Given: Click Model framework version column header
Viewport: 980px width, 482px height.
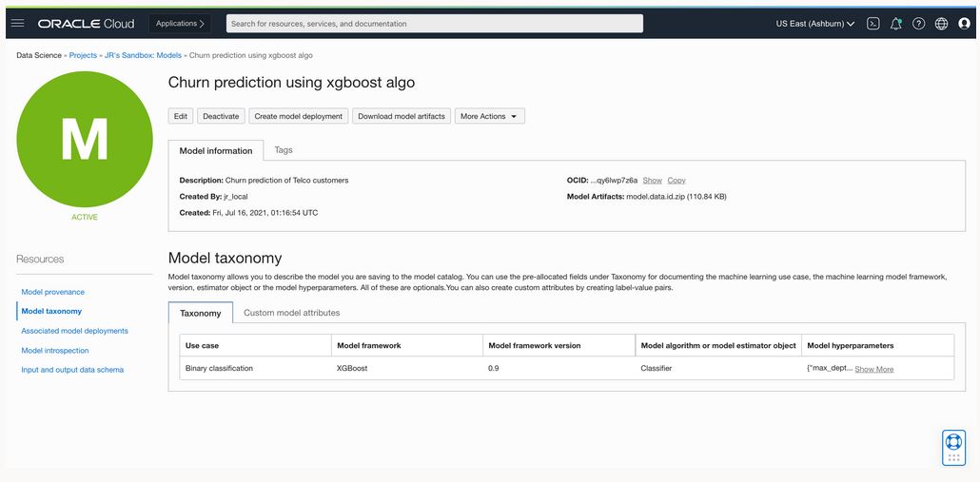Looking at the screenshot, I should tap(559, 345).
